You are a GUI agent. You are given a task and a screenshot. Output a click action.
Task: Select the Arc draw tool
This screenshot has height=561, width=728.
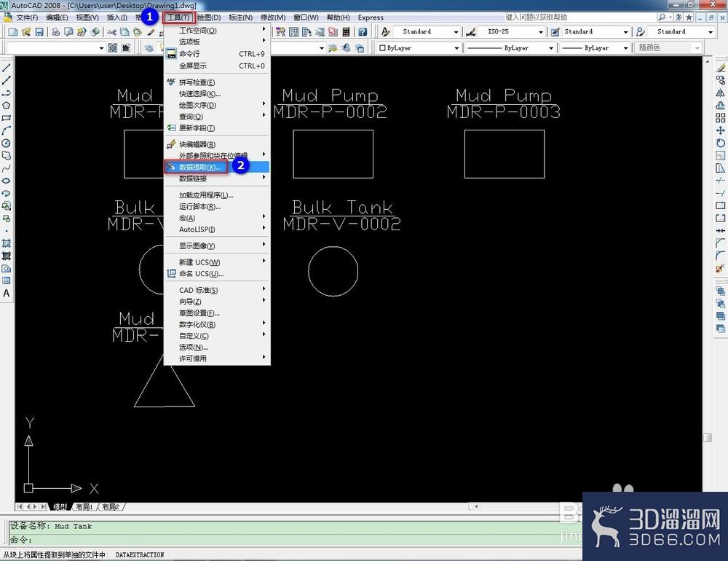tap(7, 130)
